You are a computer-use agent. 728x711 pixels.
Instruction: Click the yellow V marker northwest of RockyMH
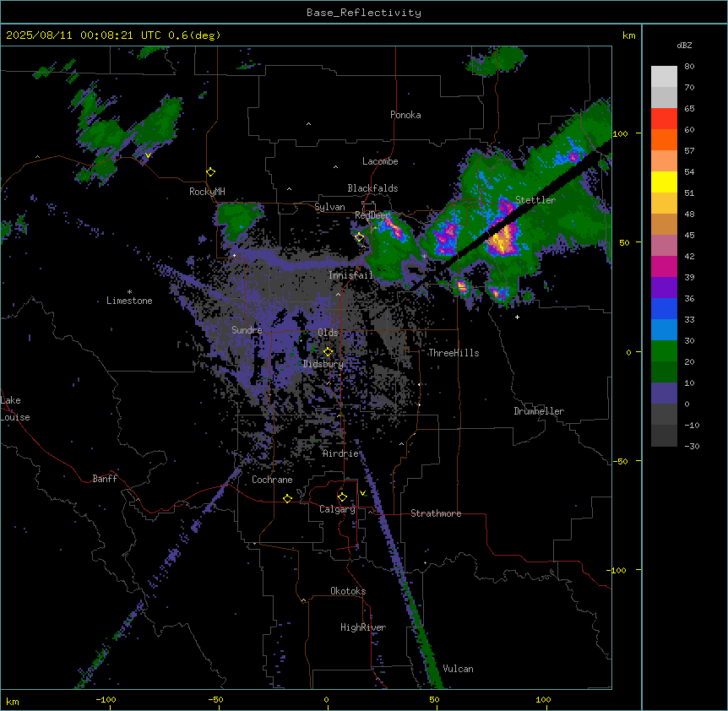(148, 155)
